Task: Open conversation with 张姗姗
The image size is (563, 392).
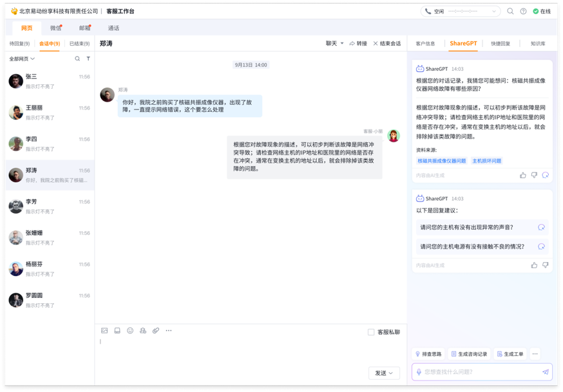Action: pyautogui.click(x=50, y=238)
